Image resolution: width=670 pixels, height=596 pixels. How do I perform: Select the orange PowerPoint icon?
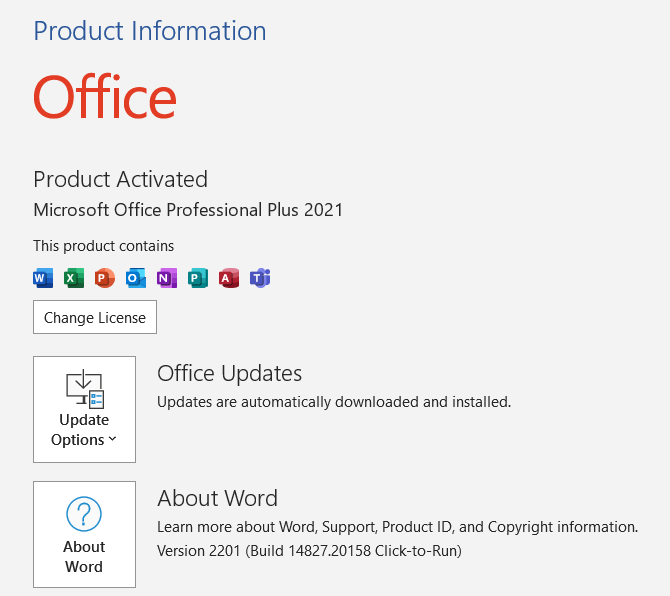pyautogui.click(x=105, y=278)
